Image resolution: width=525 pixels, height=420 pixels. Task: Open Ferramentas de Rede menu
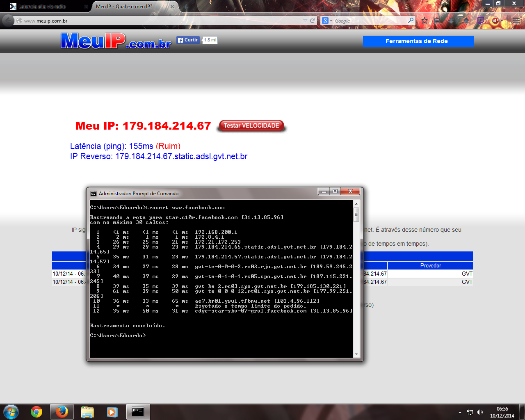coord(418,41)
